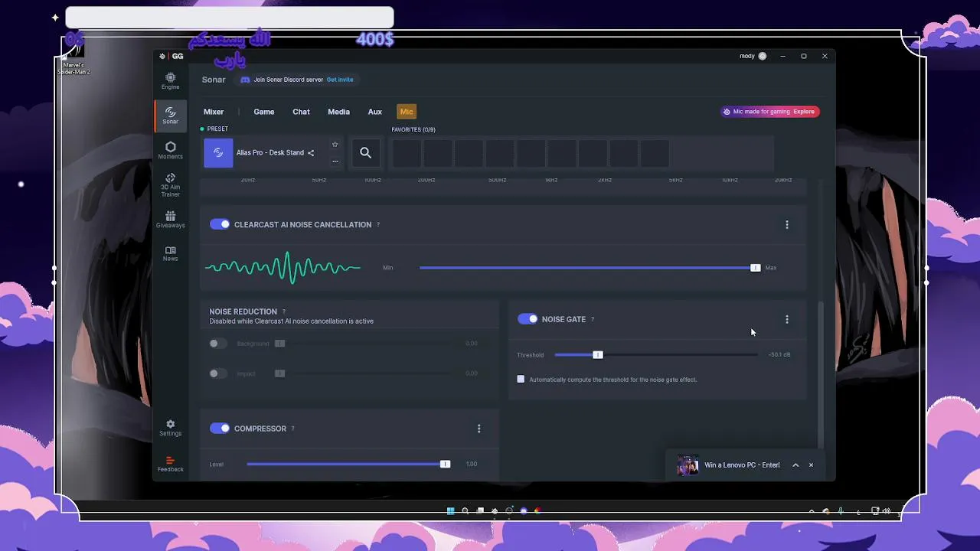Click the Noise Gate threshold slider handle
The height and width of the screenshot is (551, 980).
click(x=598, y=355)
